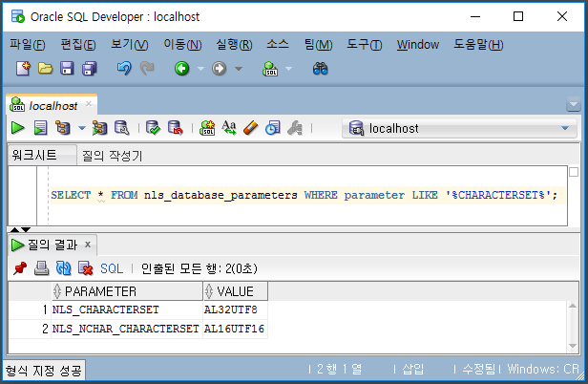Open the localhost connection combo box
The height and width of the screenshot is (384, 588).
pyautogui.click(x=459, y=128)
